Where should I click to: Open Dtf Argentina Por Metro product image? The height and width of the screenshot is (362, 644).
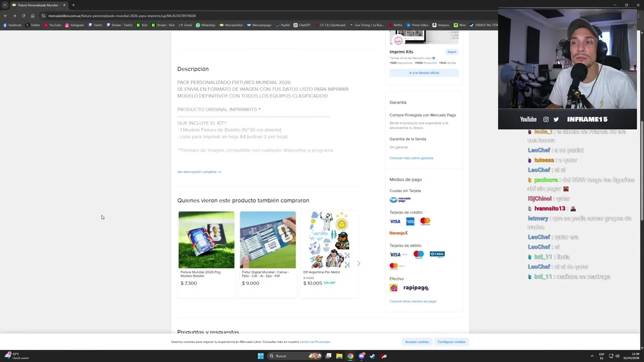pos(329,240)
